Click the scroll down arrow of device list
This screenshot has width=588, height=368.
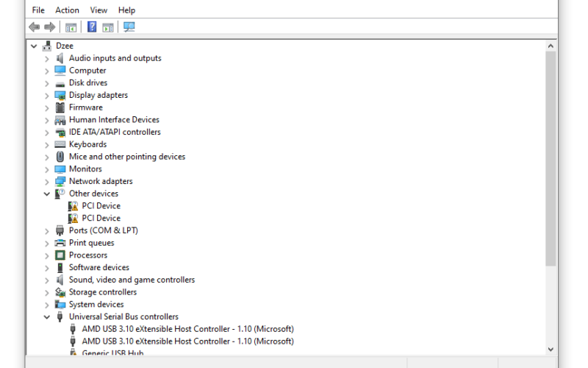[551, 349]
